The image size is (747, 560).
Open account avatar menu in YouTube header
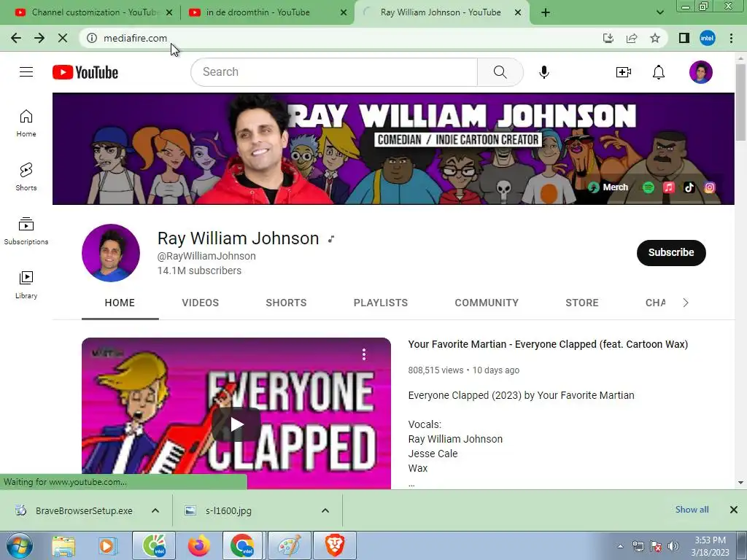coord(701,72)
